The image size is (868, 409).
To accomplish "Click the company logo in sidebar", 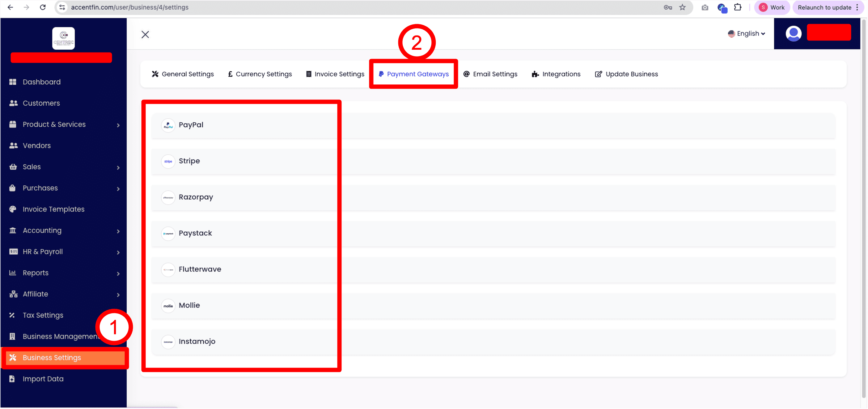I will [x=63, y=38].
